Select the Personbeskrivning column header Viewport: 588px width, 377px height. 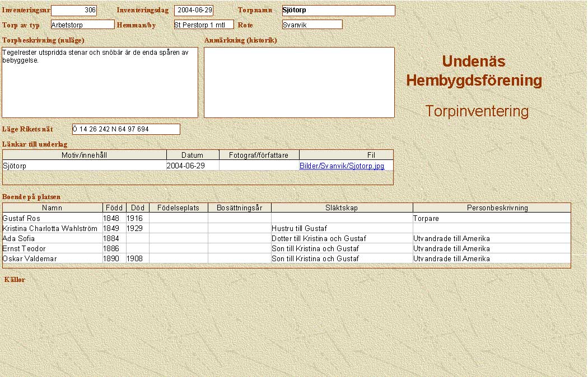point(491,208)
